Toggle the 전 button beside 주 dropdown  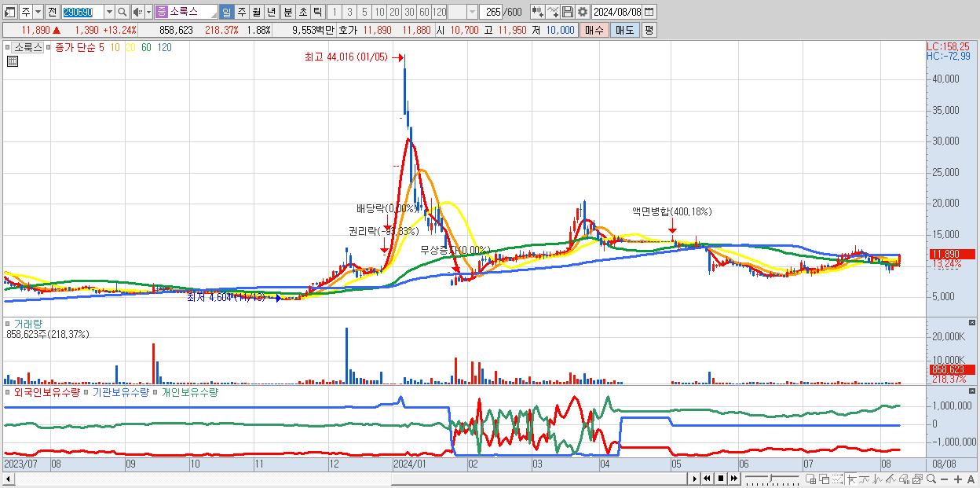coord(53,12)
